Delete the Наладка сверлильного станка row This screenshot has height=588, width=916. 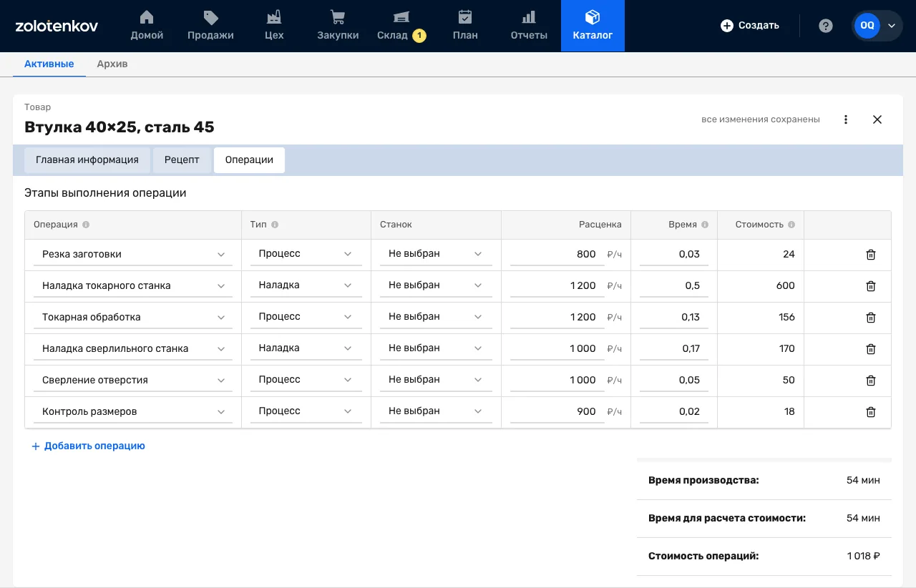(871, 349)
